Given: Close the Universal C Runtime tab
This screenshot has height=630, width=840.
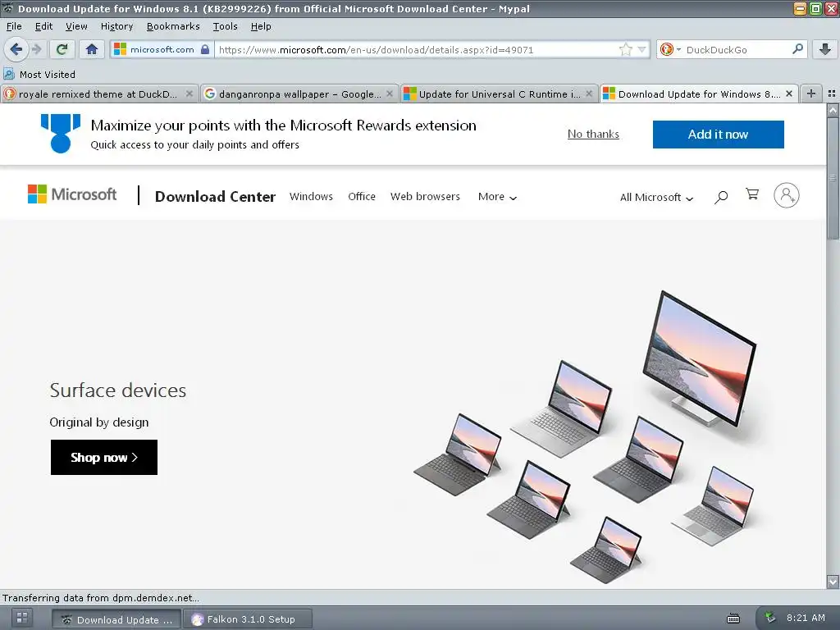Looking at the screenshot, I should 589,94.
